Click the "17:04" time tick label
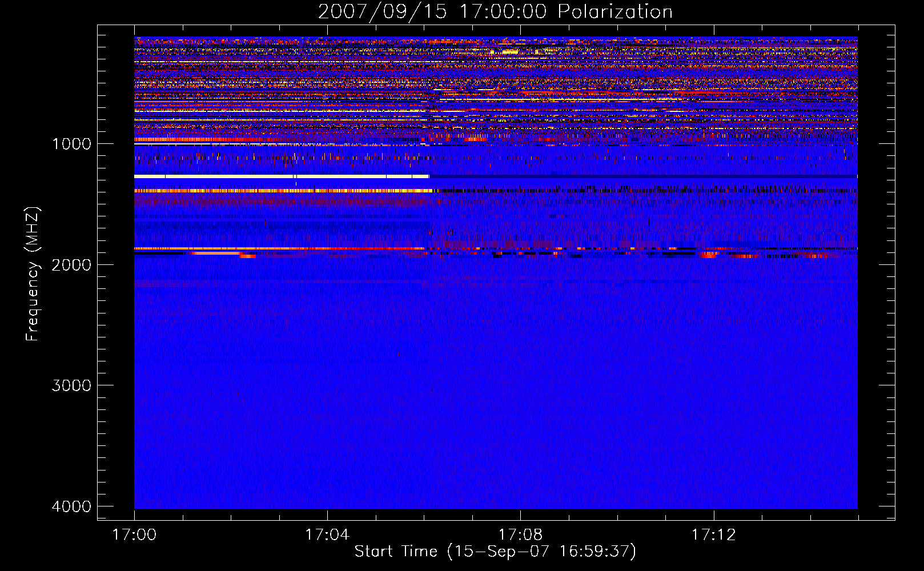 [x=327, y=534]
